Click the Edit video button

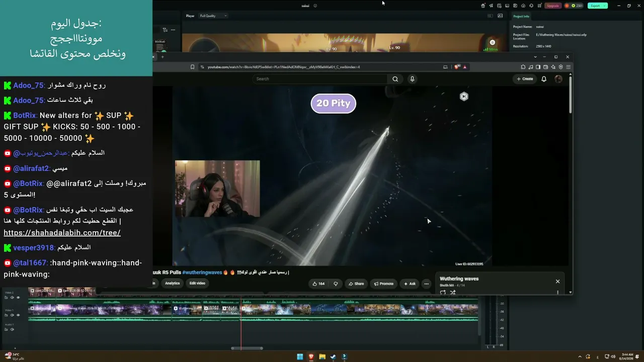(197, 284)
